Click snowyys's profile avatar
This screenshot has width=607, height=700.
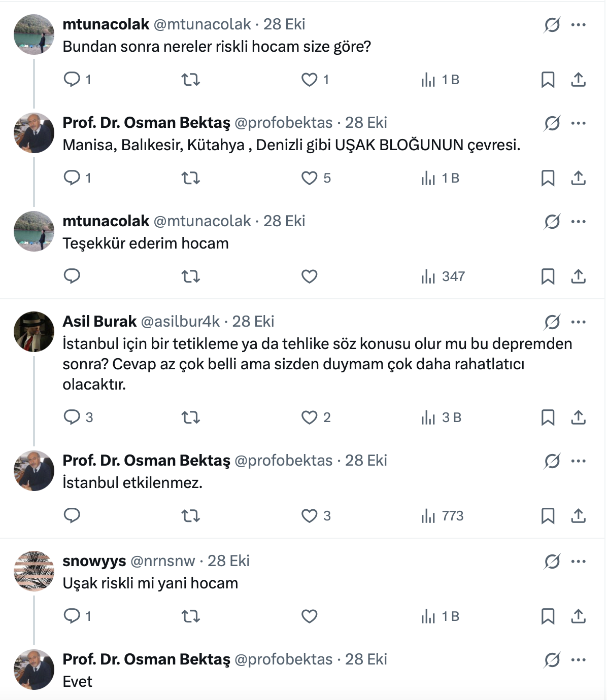tap(33, 571)
